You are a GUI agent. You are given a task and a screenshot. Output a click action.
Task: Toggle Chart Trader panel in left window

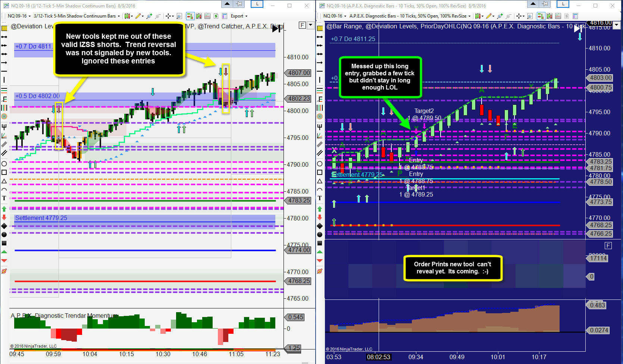[x=190, y=16]
